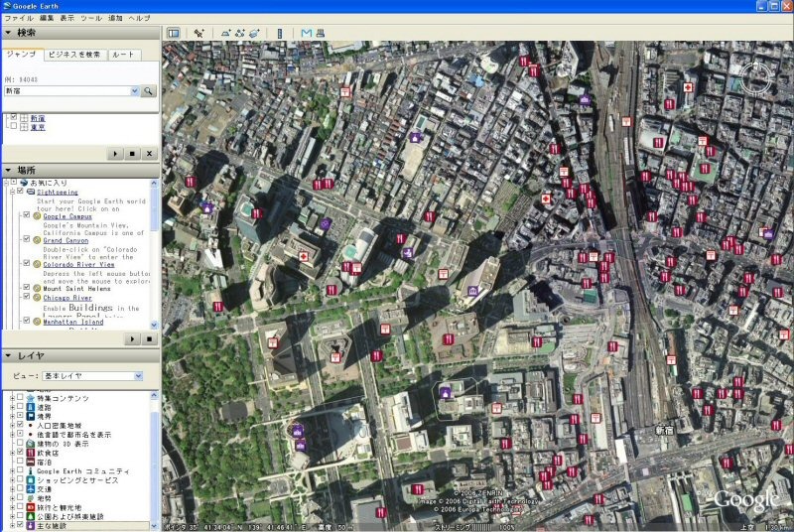Collapse the 検索 search panel
Image resolution: width=794 pixels, height=532 pixels.
coord(8,33)
